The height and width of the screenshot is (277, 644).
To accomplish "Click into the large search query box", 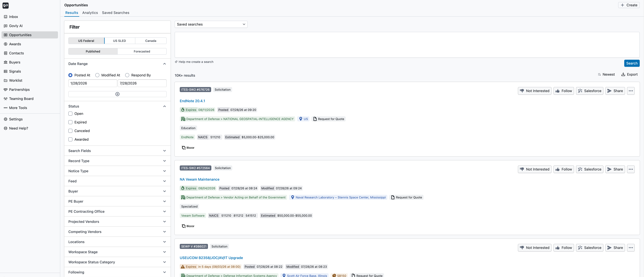I will tap(407, 45).
